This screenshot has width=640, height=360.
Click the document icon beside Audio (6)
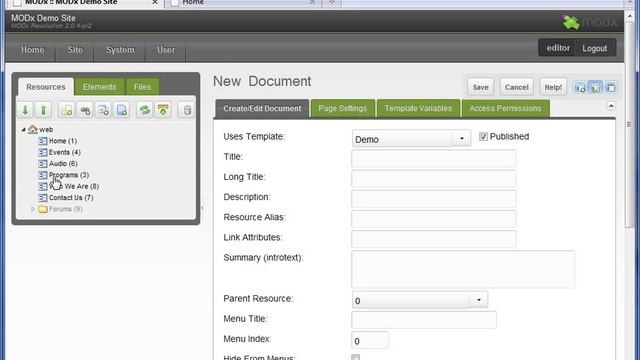42,164
